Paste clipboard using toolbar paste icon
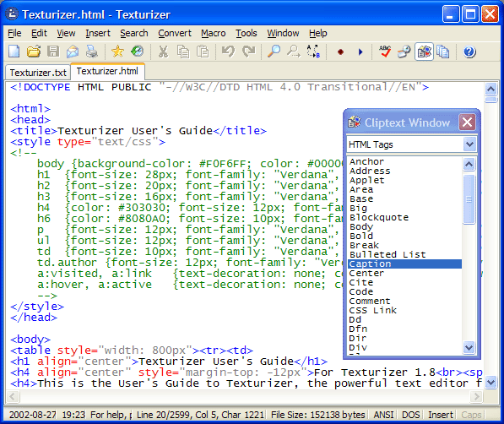504x424 pixels. pyautogui.click(x=203, y=52)
